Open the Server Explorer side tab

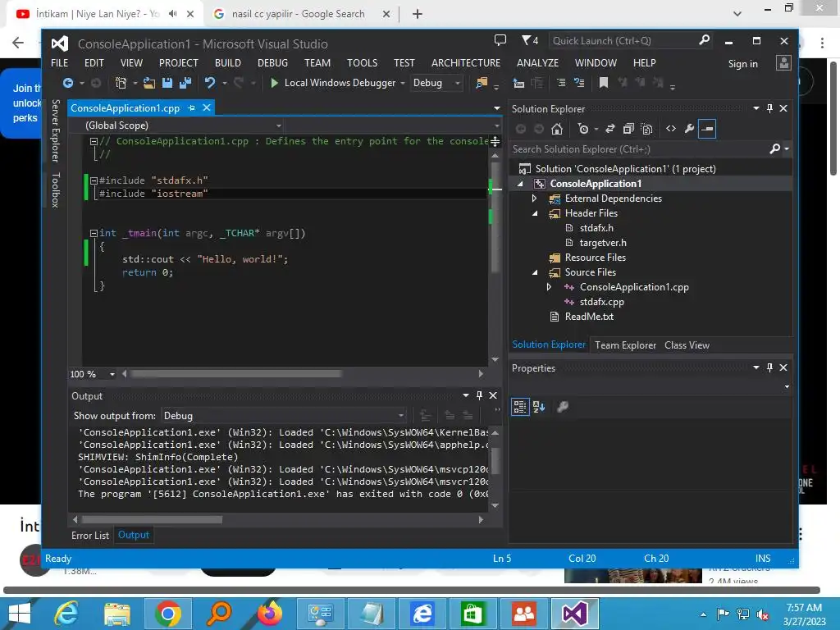pos(56,130)
